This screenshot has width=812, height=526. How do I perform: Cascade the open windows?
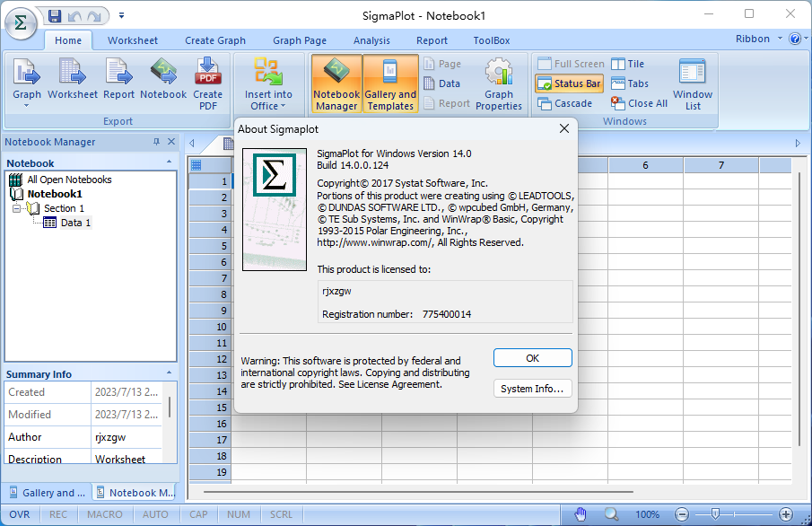[x=564, y=103]
